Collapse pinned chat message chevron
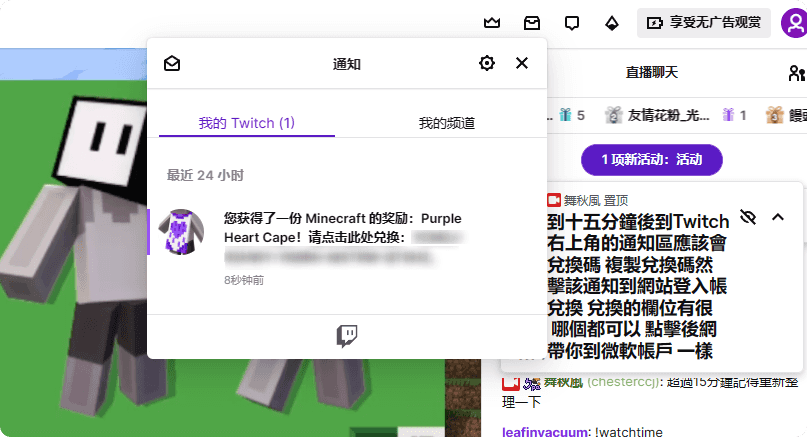 click(x=778, y=217)
